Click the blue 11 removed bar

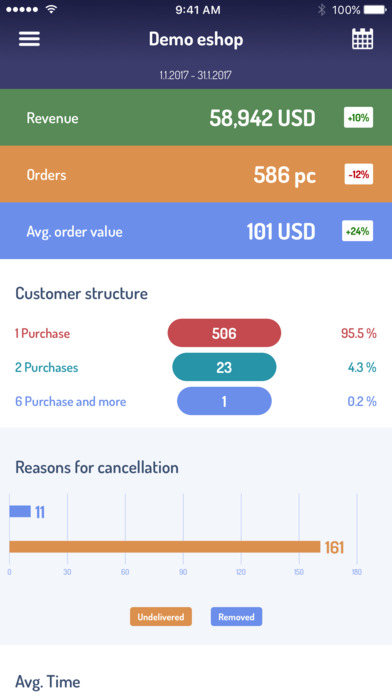tap(20, 511)
